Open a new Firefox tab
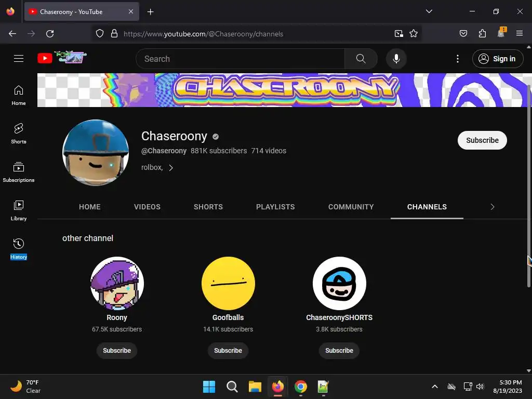The image size is (532, 399). (150, 12)
